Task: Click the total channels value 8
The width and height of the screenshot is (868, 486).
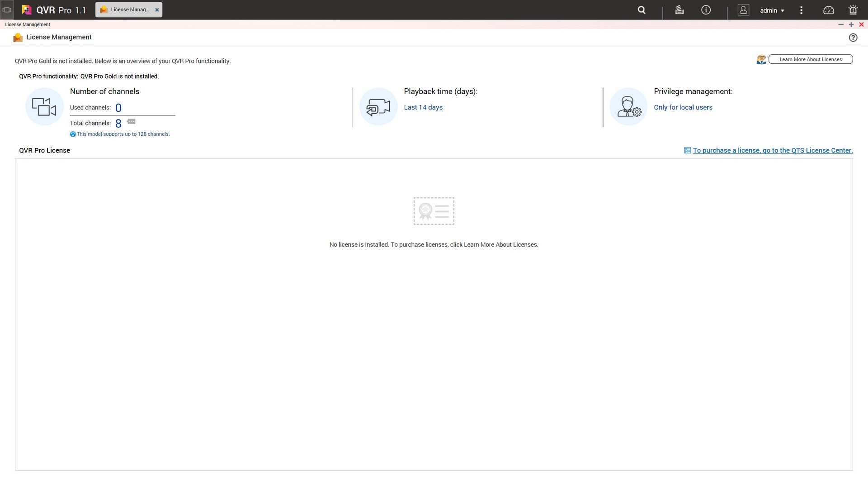Action: tap(118, 124)
